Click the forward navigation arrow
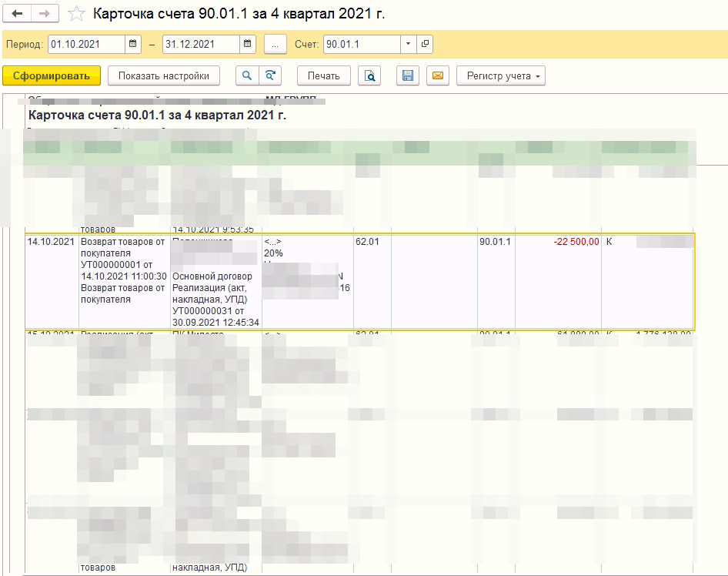Screen dimensions: 728x576 click(44, 14)
